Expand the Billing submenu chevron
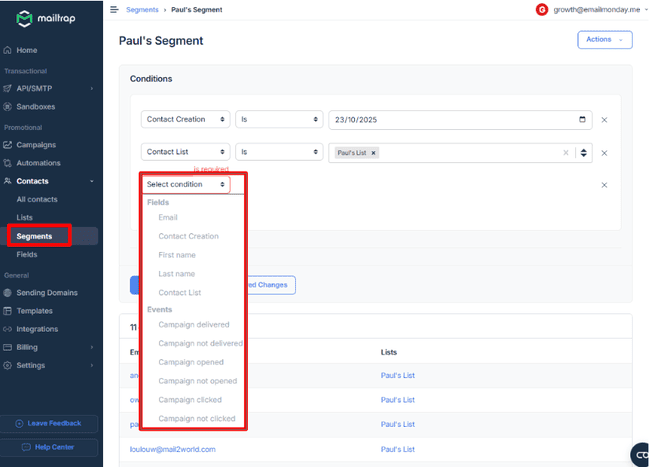The image size is (650, 467). 92,347
